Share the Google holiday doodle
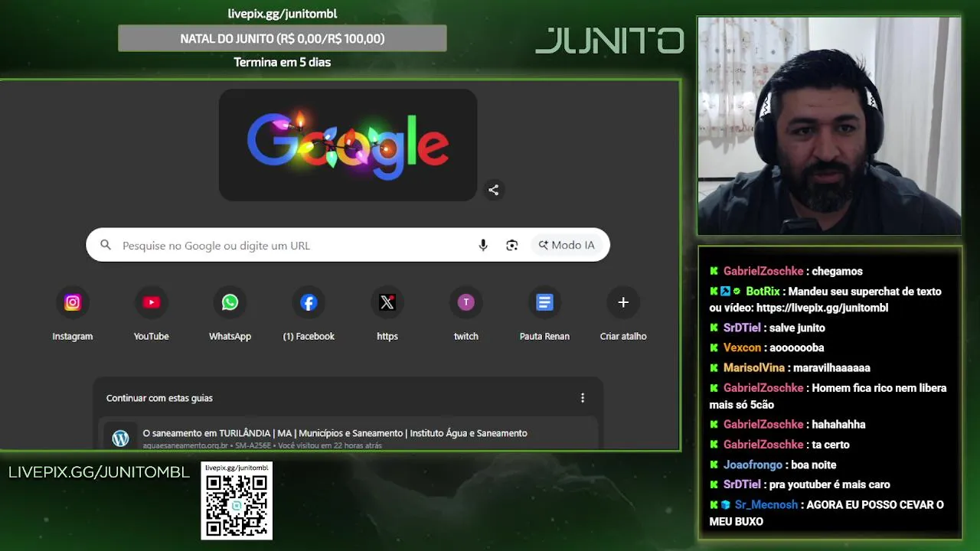 click(x=494, y=190)
